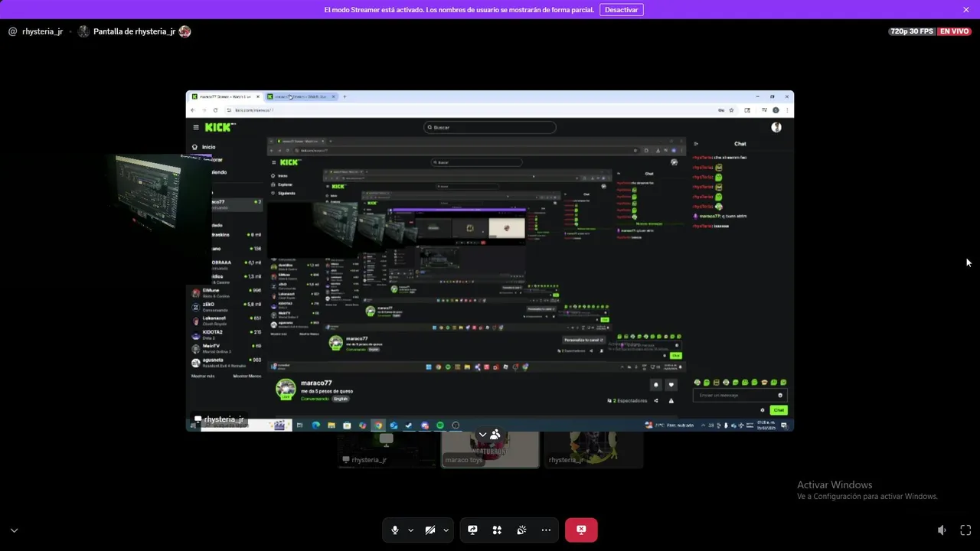This screenshot has width=980, height=551.
Task: Select ZEKO channel in Kick sidebar
Action: (227, 307)
